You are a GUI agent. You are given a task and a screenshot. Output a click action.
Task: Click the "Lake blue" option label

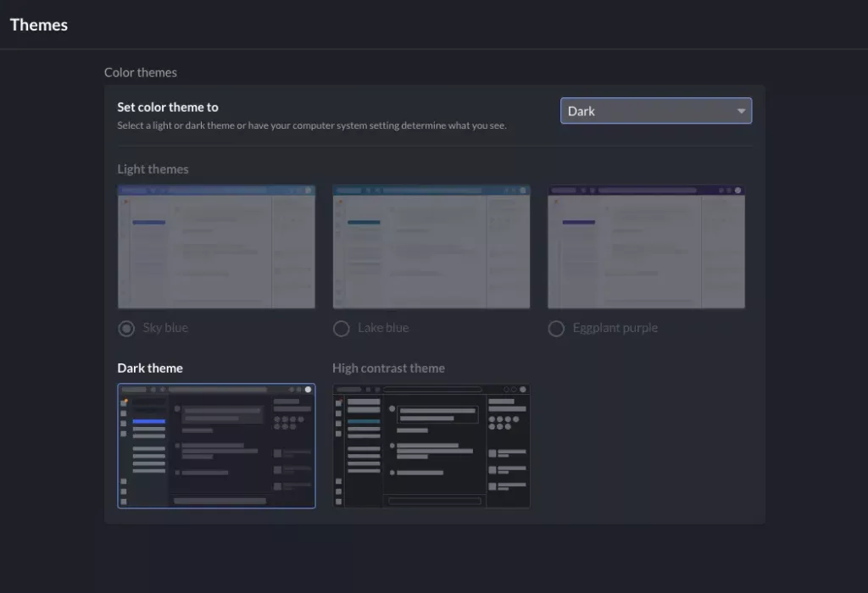(x=382, y=328)
